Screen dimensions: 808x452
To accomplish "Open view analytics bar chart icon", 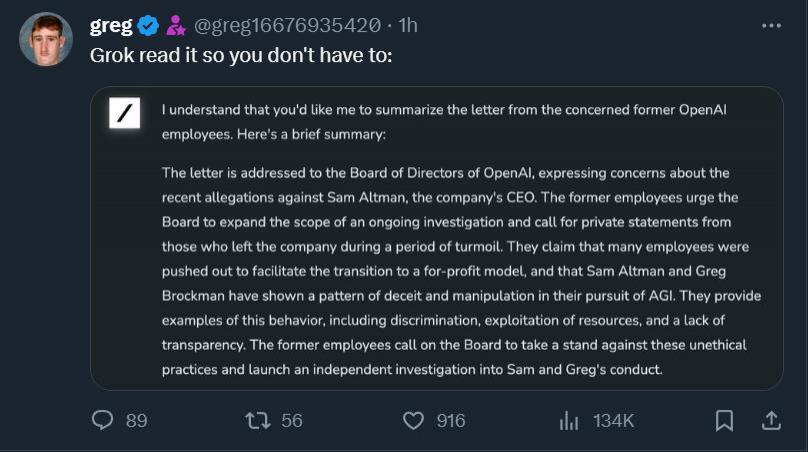I will (x=569, y=421).
